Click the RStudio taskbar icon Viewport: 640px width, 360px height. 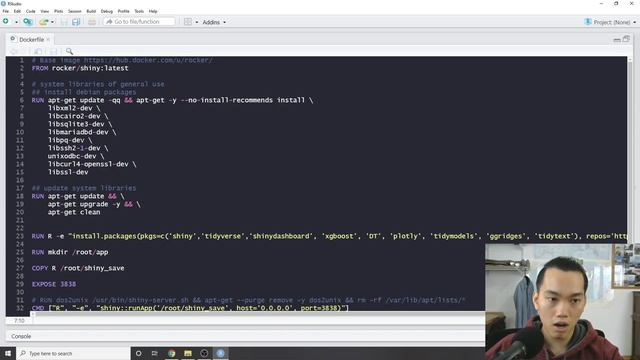point(220,353)
